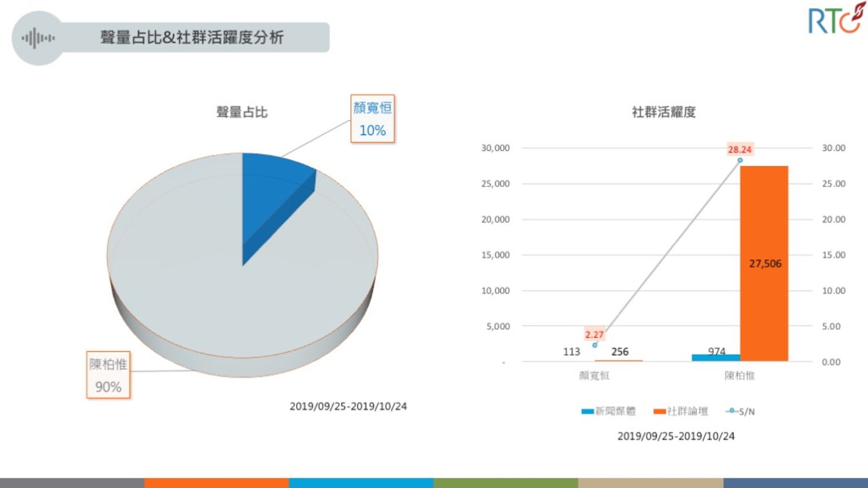Click the RTC logo
Screen dimensions: 868x488
[835, 20]
